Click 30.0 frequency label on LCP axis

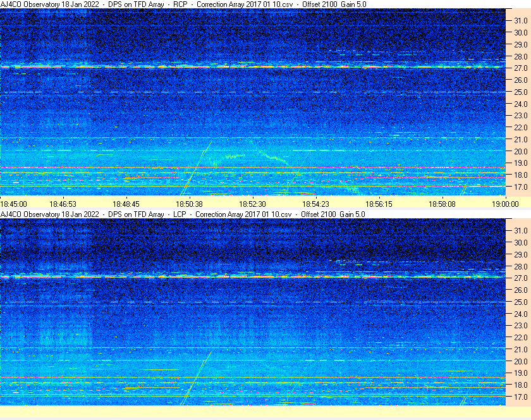[521, 242]
